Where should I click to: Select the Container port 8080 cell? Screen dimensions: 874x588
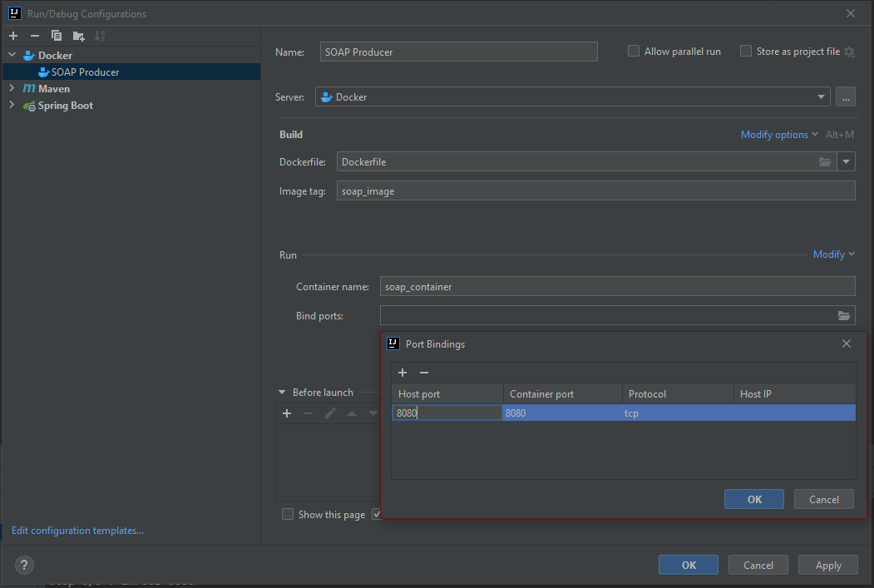coord(562,413)
